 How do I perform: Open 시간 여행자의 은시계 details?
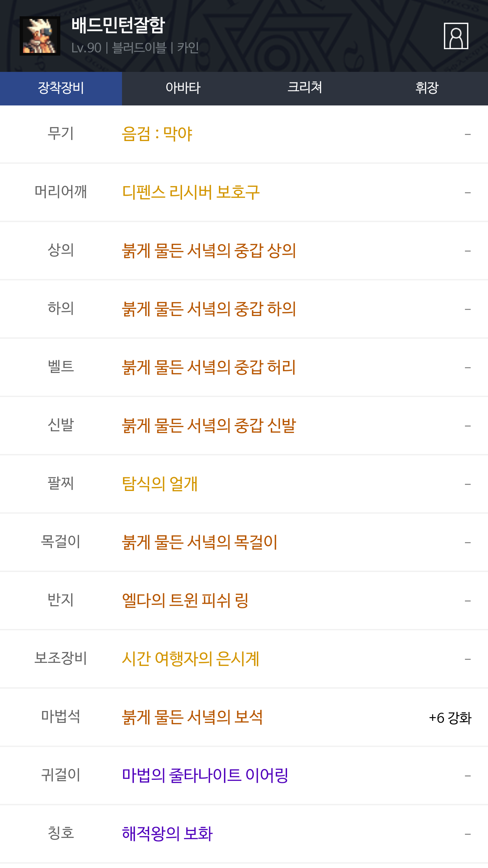pos(190,659)
